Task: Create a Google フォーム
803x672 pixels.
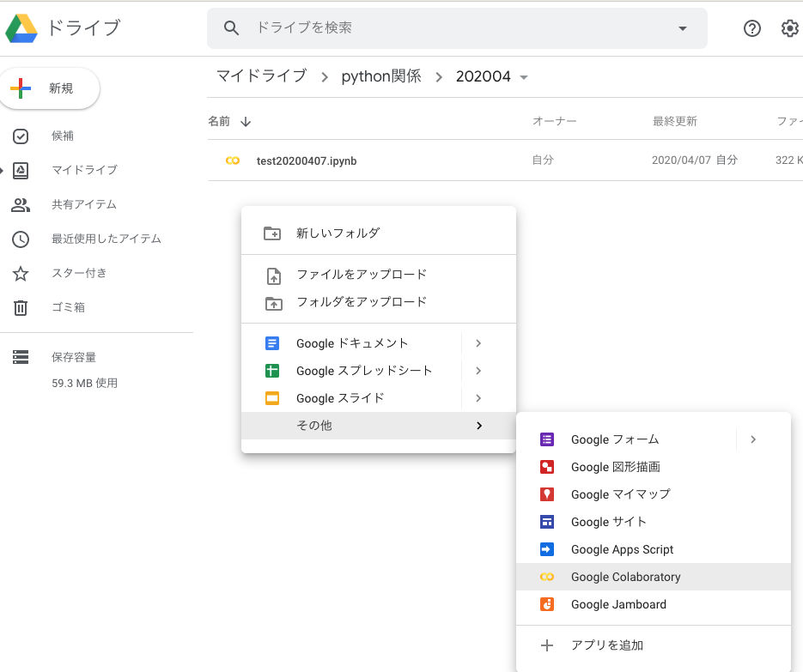Action: coord(615,439)
